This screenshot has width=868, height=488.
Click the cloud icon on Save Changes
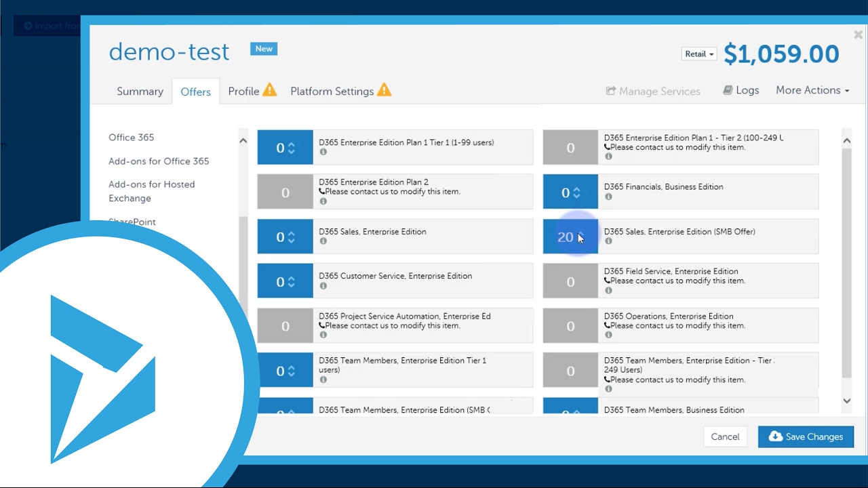[x=775, y=436]
